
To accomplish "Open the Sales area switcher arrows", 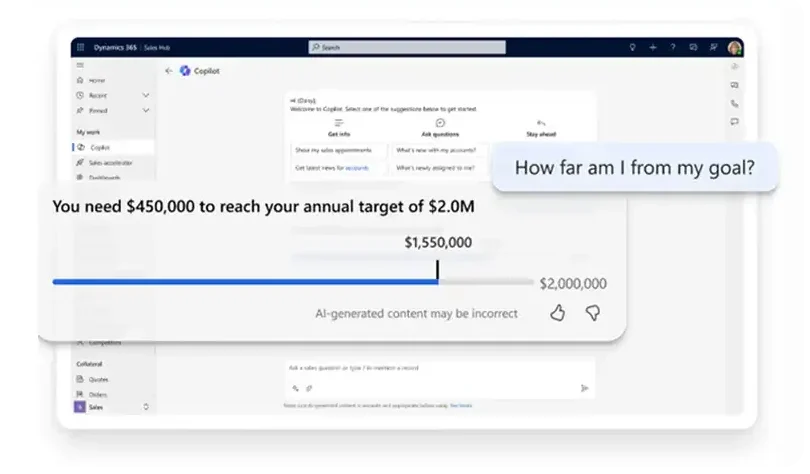I will point(146,407).
